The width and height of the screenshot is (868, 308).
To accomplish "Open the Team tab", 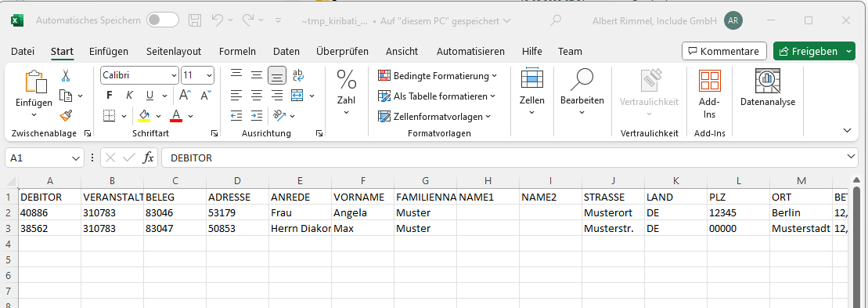I will pyautogui.click(x=570, y=52).
